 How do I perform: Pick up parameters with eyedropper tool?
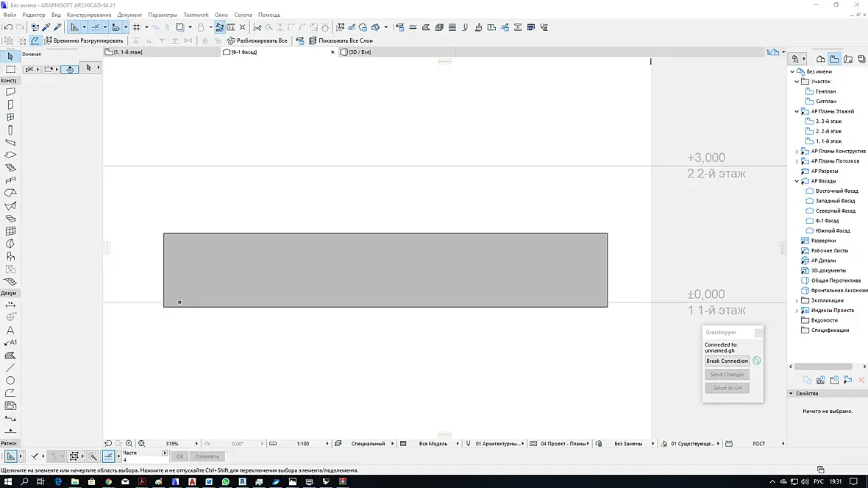46,27
